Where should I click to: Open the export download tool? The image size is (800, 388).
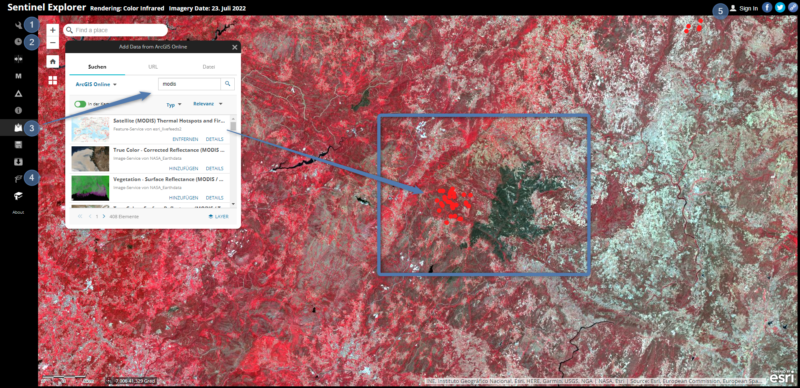point(19,162)
